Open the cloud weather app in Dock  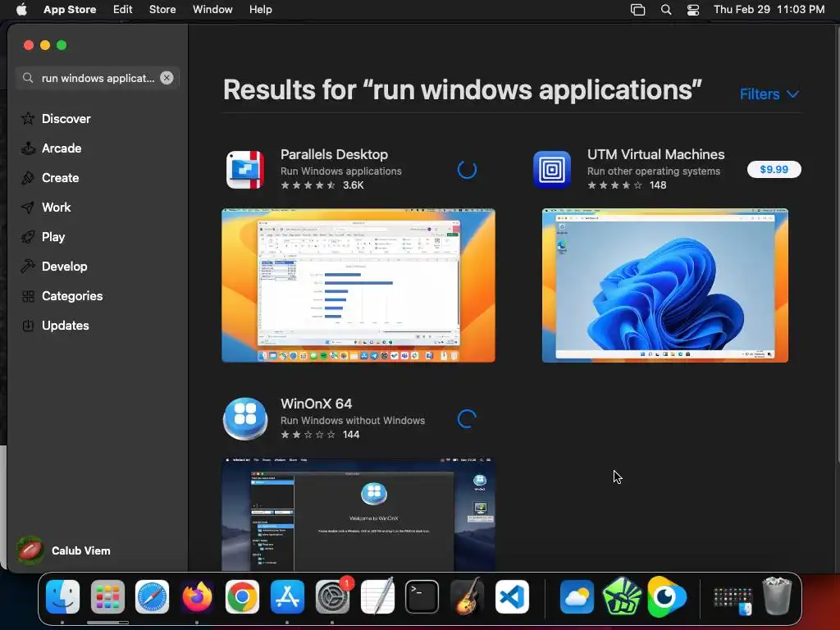(577, 597)
